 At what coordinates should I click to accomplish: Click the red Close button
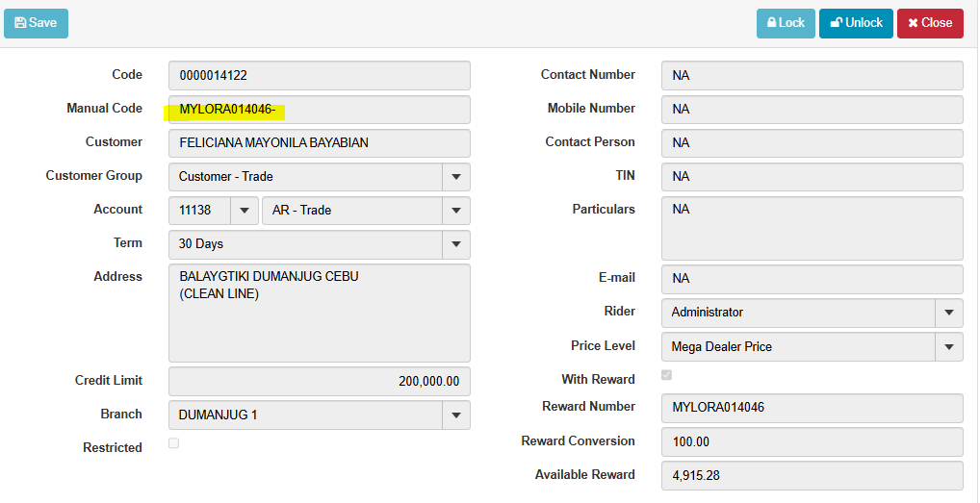tap(930, 23)
